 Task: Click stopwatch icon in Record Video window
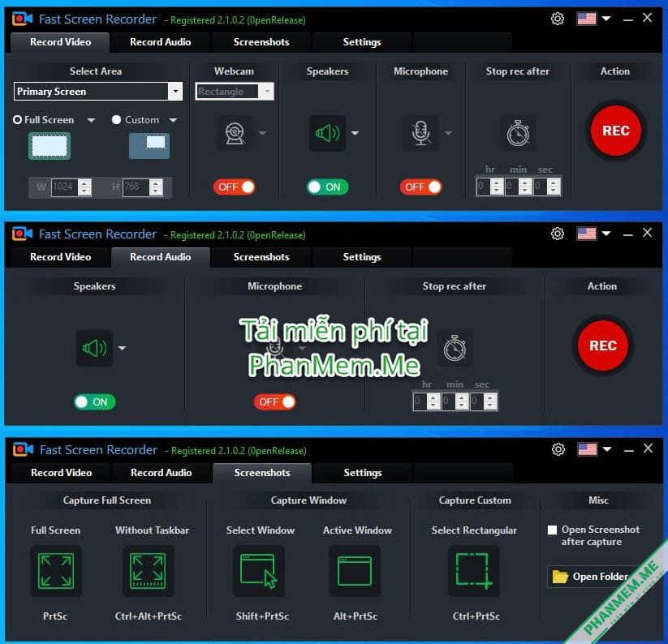click(518, 133)
